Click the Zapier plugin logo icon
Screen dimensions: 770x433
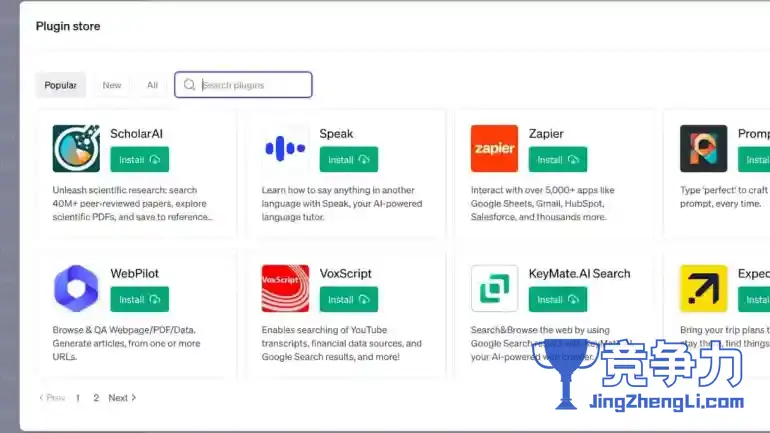pyautogui.click(x=494, y=149)
